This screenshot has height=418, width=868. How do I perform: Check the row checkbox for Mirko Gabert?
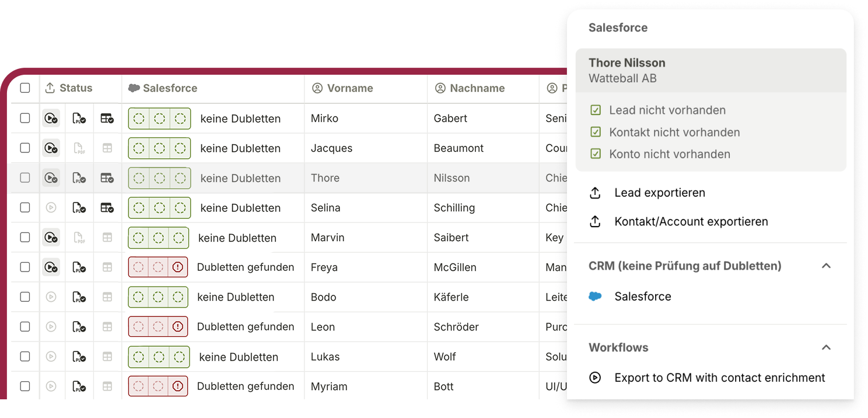[x=25, y=119]
